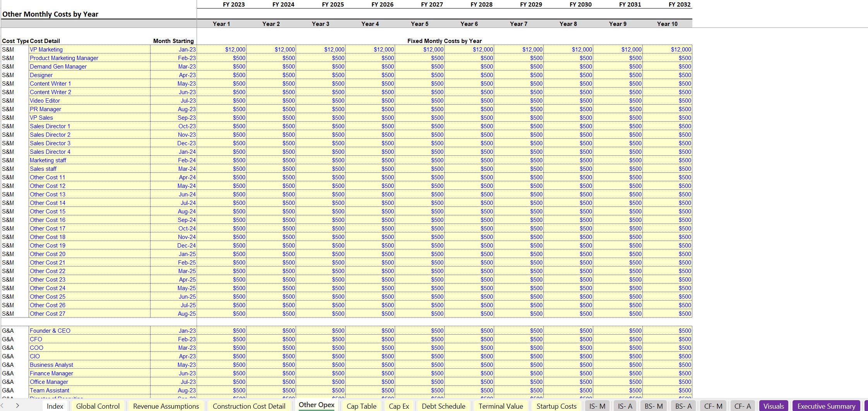The image size is (868, 411).
Task: Open the Cap Table sheet tab
Action: point(361,406)
